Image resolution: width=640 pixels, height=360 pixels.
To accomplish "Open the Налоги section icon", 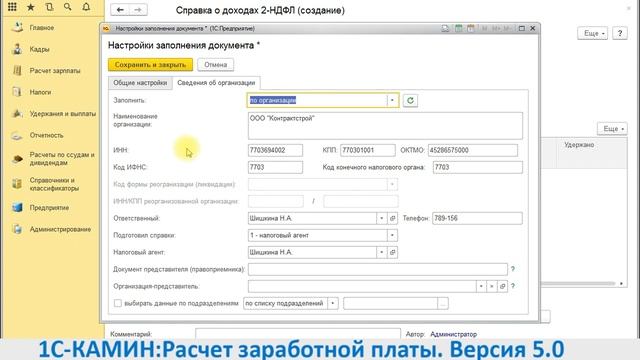I will [17, 92].
